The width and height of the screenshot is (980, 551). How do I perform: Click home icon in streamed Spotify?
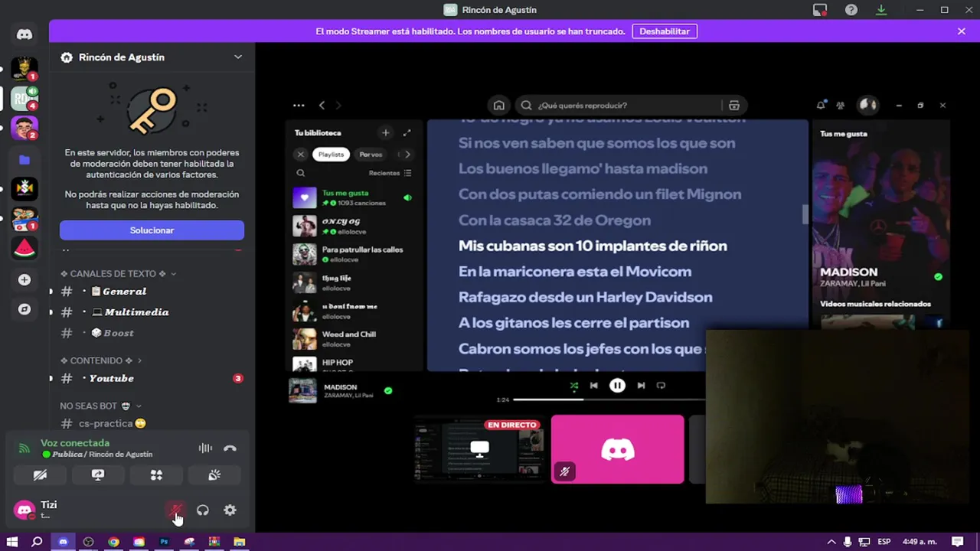click(x=498, y=106)
